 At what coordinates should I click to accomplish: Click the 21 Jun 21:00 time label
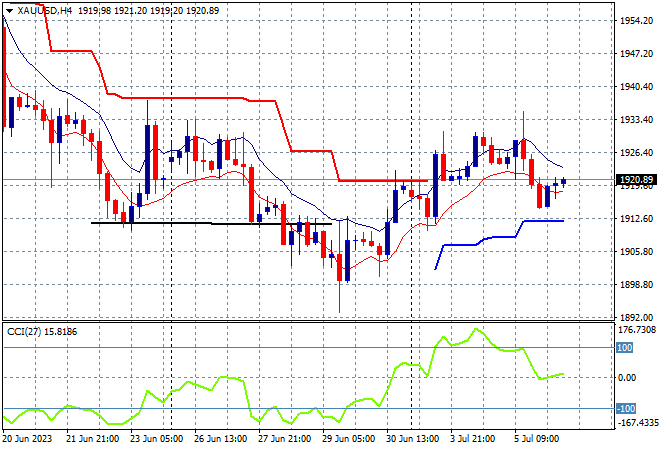pyautogui.click(x=93, y=439)
